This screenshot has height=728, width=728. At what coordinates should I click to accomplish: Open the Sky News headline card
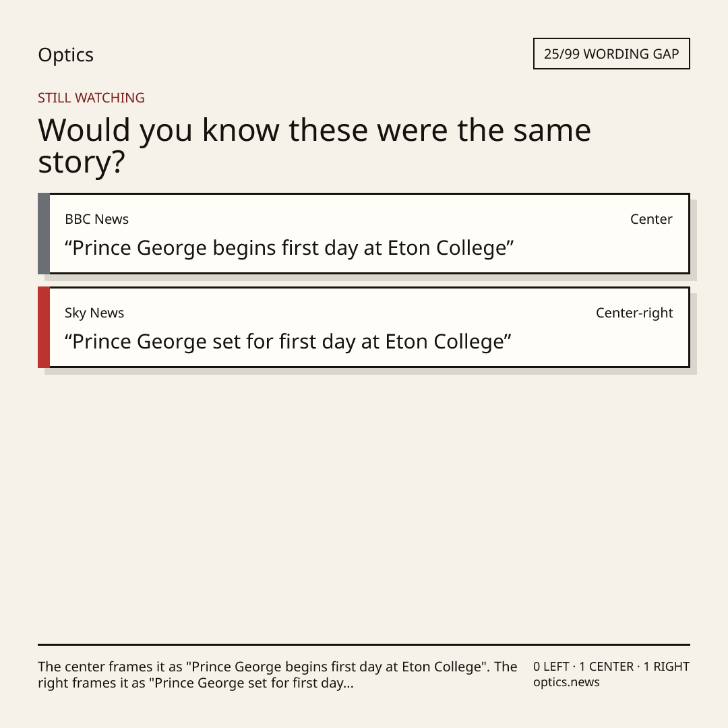pyautogui.click(x=364, y=328)
